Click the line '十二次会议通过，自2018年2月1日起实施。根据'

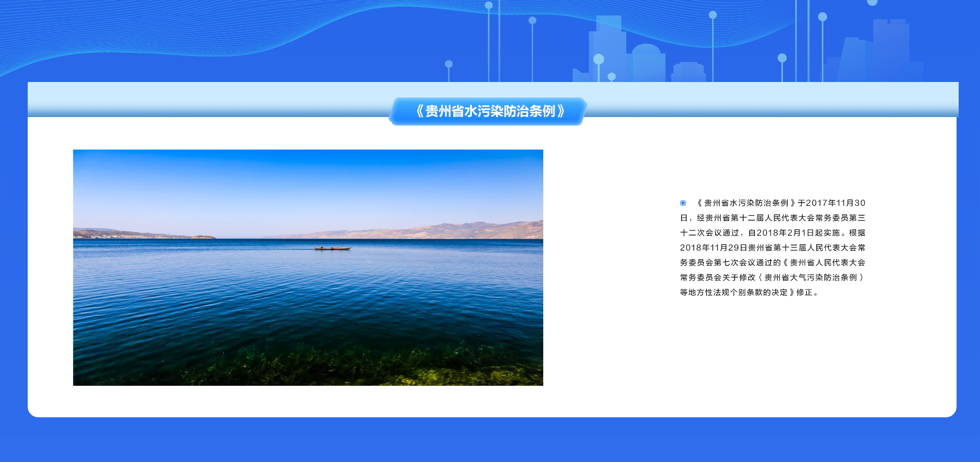[x=773, y=233]
